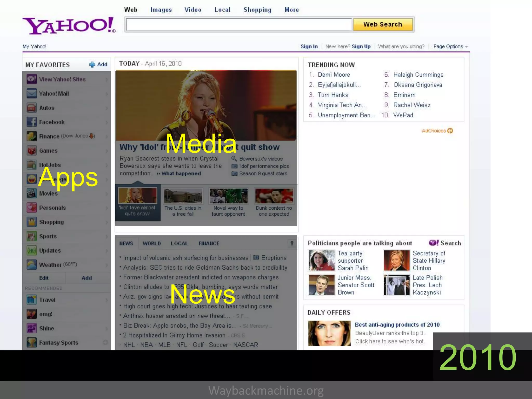Click the Yahoo! Mail envelope icon

pos(32,94)
